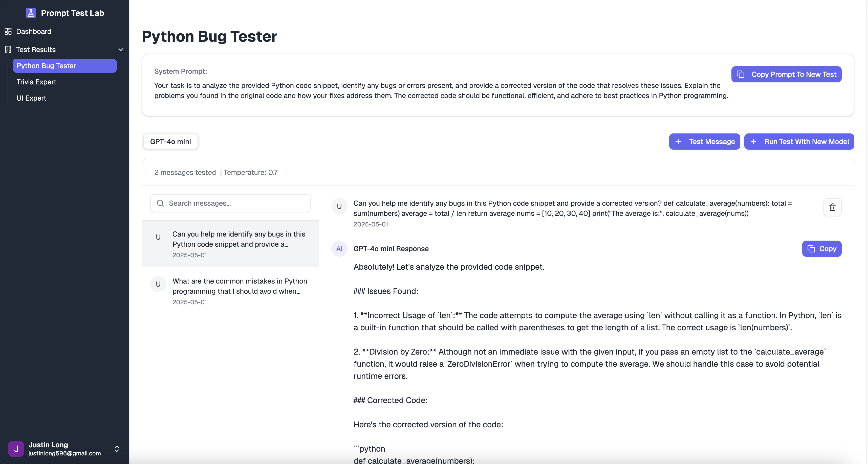Image resolution: width=868 pixels, height=464 pixels.
Task: Delete message using the trash icon
Action: pos(832,207)
